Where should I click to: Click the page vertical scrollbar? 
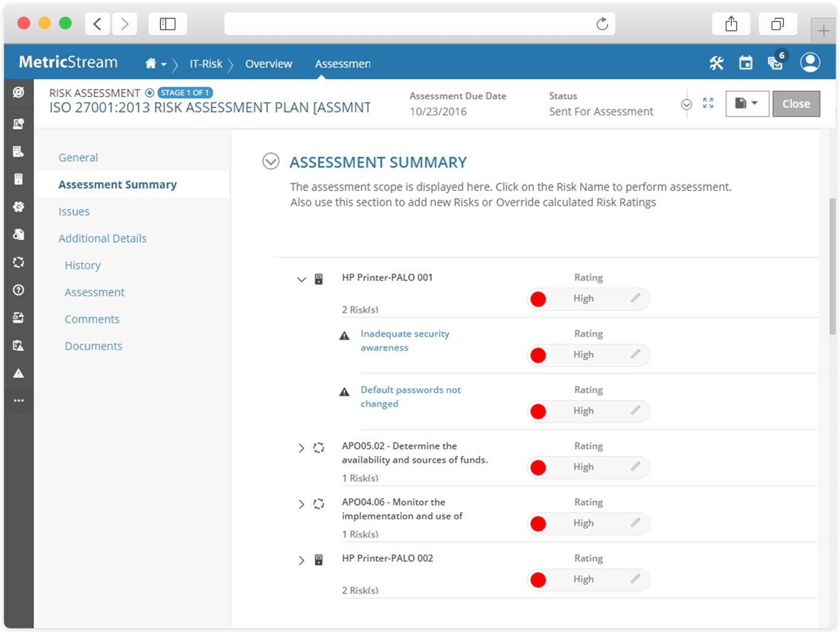pos(833,266)
